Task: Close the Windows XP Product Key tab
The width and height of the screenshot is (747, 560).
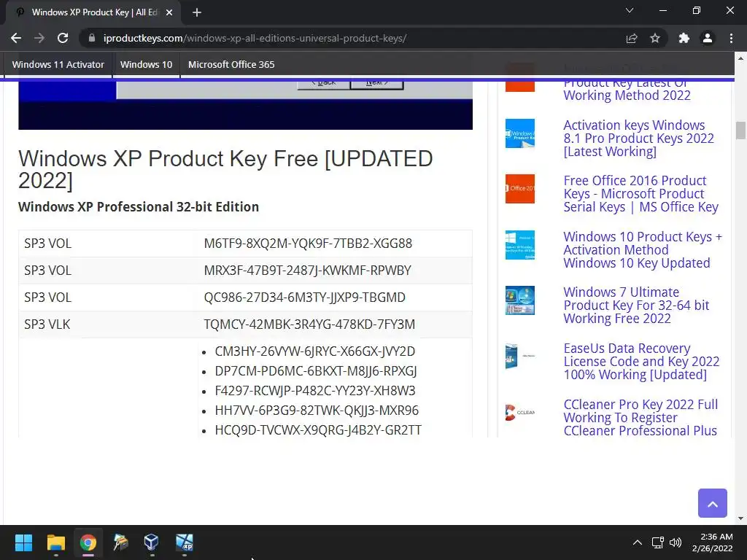Action: [x=169, y=12]
